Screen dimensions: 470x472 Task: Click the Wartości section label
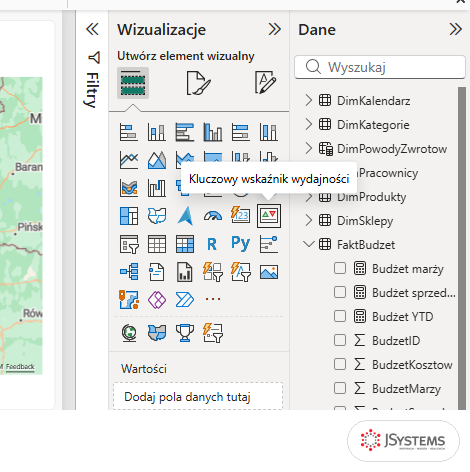click(x=144, y=369)
